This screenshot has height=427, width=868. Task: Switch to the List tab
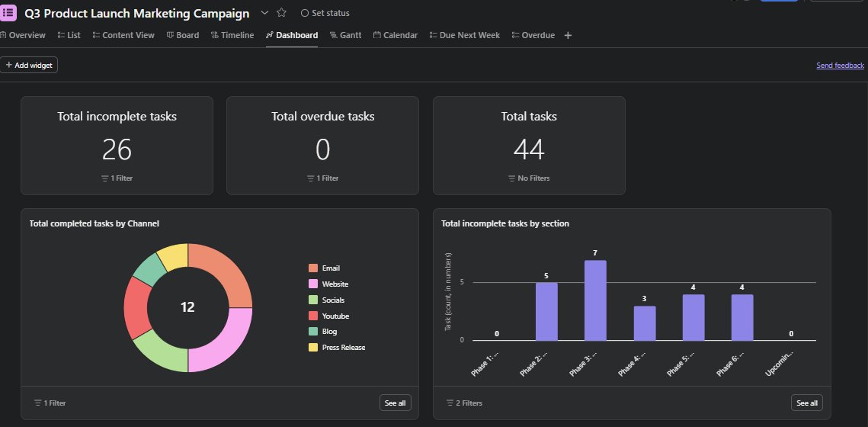coord(69,35)
